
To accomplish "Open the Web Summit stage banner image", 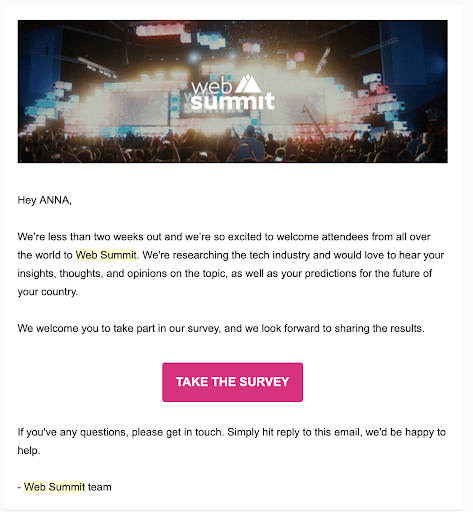I will click(x=233, y=91).
